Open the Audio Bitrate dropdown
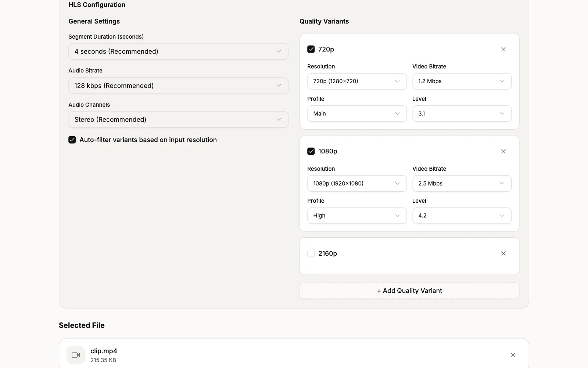 [x=178, y=86]
